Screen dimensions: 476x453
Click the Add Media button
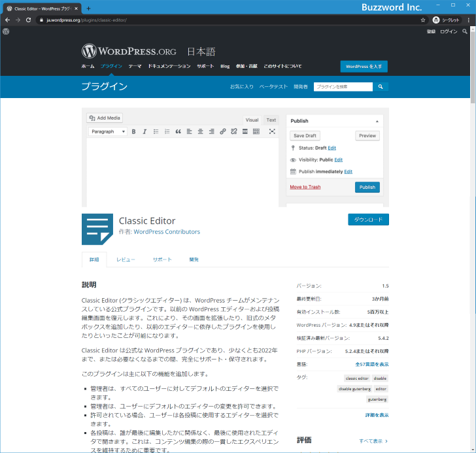(x=105, y=118)
